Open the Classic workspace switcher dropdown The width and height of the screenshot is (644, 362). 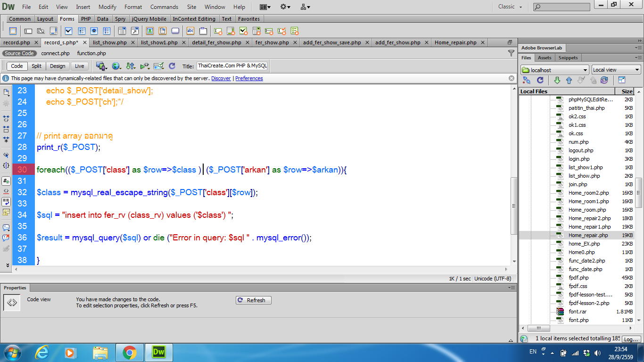(x=510, y=7)
